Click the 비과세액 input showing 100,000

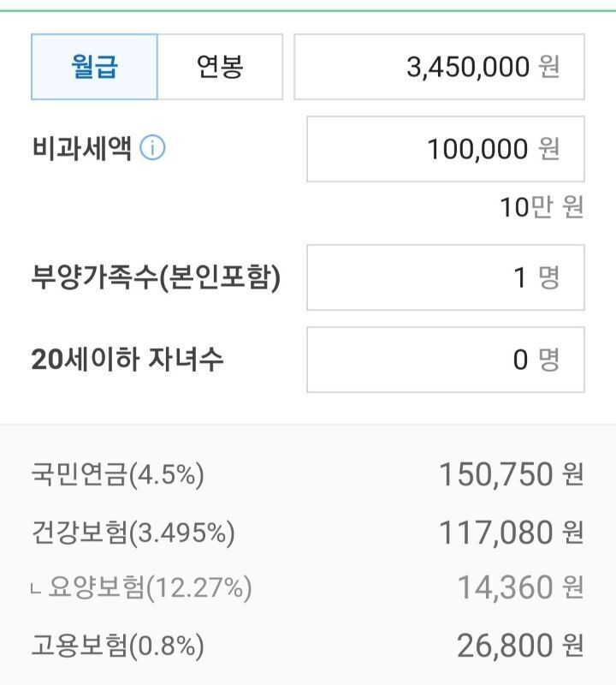445,149
